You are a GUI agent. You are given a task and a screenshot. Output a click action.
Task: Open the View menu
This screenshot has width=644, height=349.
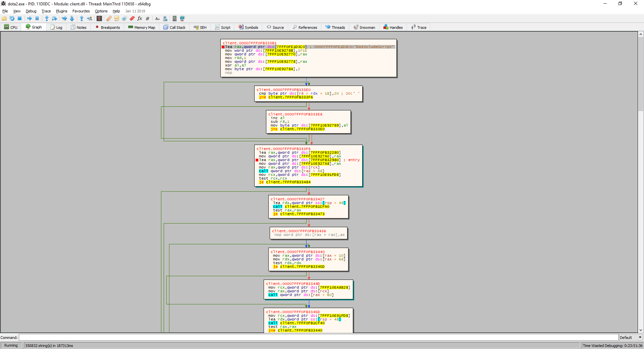tap(17, 11)
